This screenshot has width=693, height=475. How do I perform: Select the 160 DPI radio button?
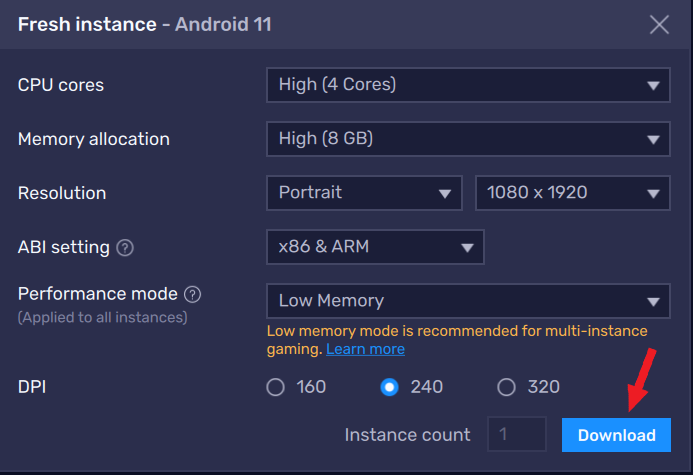coord(275,387)
